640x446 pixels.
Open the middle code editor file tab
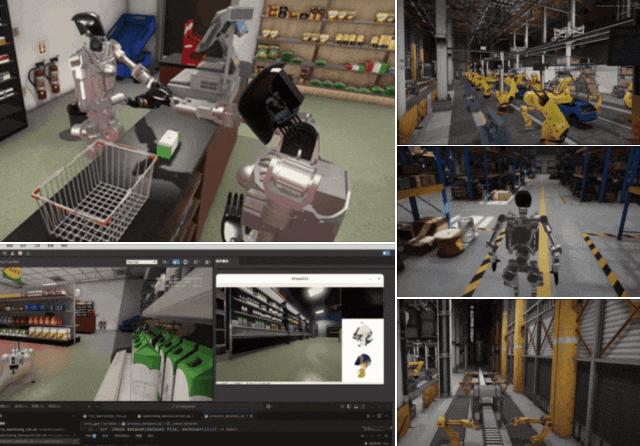click(x=167, y=416)
